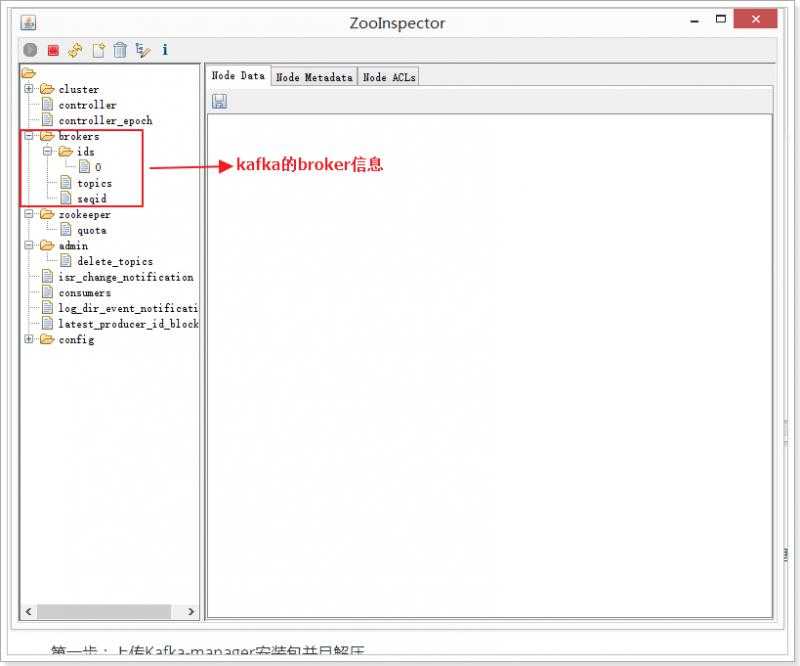Minimize the ZooInspector window

(694, 21)
